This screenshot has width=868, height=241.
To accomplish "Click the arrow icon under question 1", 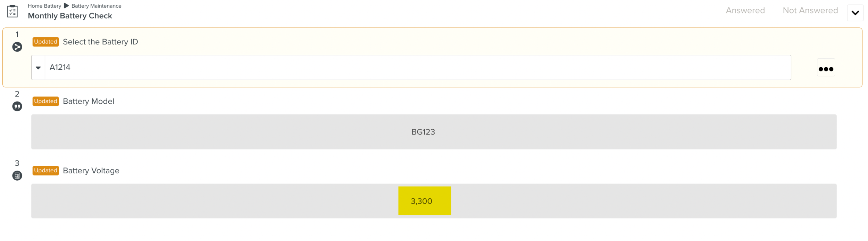I will 17,47.
